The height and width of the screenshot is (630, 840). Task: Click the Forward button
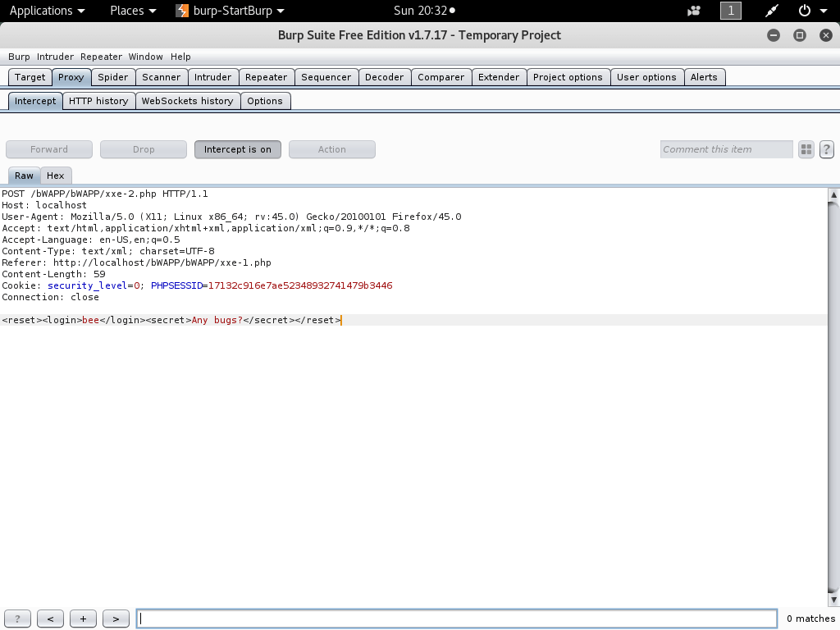(49, 149)
